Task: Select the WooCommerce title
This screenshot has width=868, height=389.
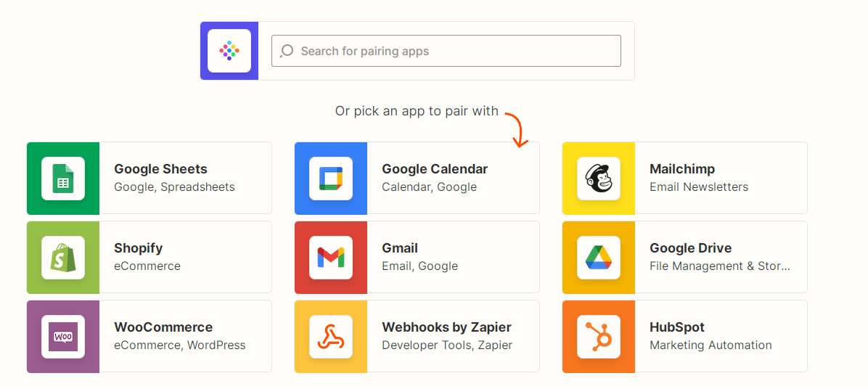Action: pos(163,327)
